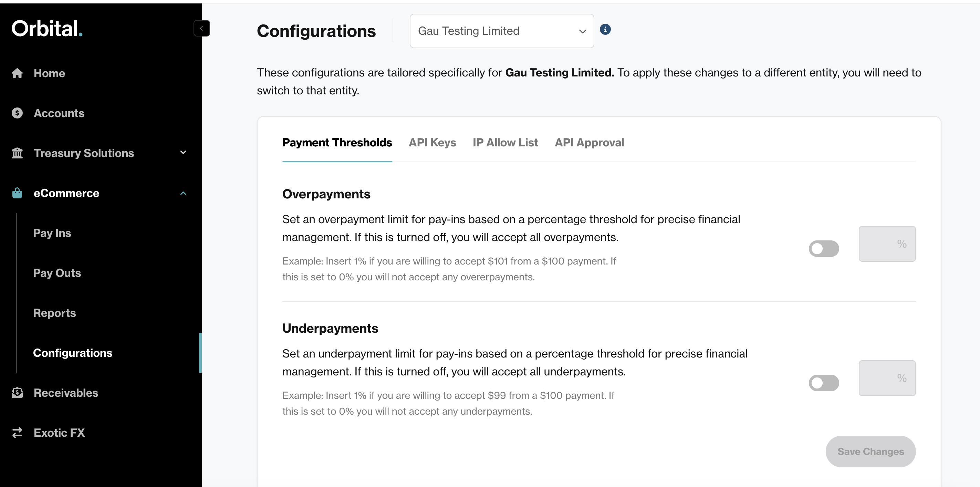Click the Exotic FX exchange arrows icon
The image size is (980, 487).
coord(17,433)
